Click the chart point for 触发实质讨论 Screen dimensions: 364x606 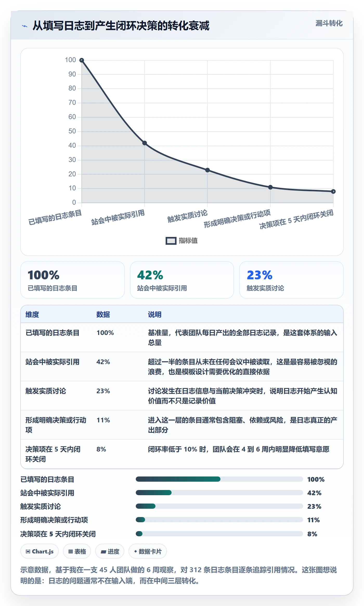click(207, 170)
